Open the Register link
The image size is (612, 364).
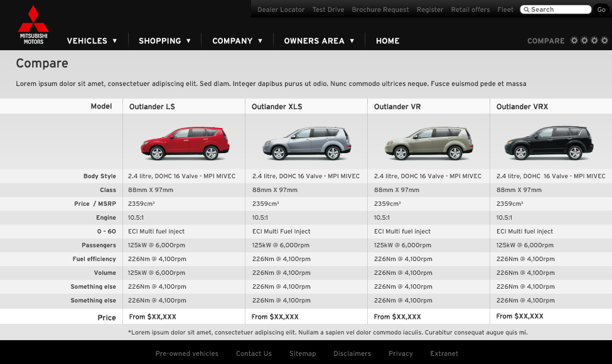click(x=430, y=10)
